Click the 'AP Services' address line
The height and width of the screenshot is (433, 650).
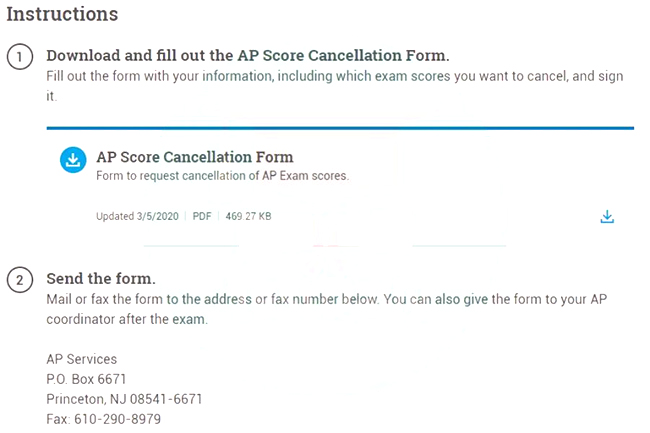pos(82,359)
